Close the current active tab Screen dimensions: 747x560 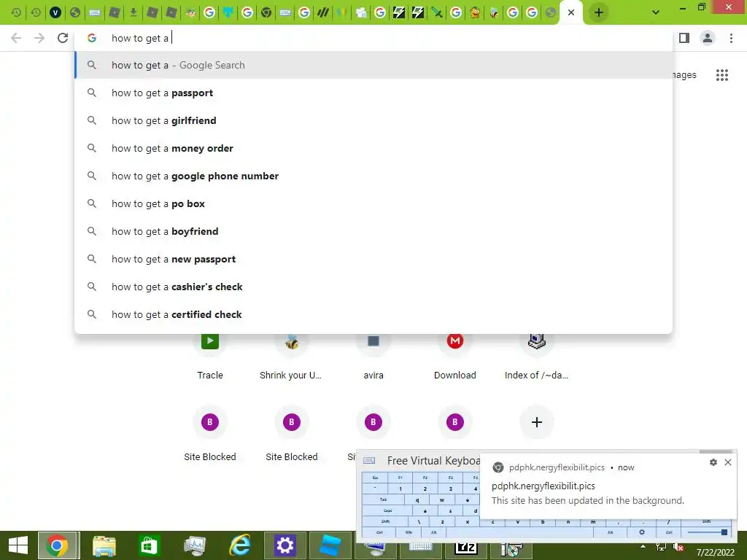570,12
